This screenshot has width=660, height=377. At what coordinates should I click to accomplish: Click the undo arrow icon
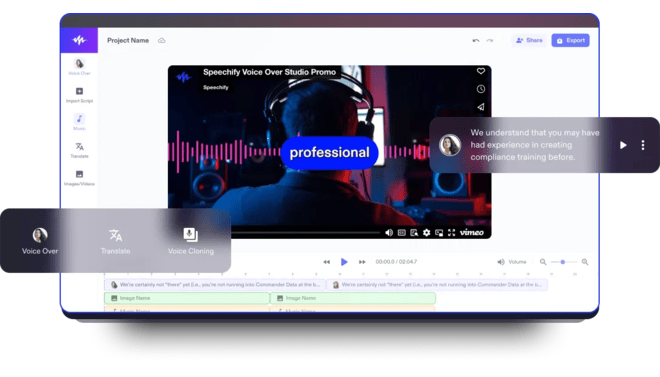click(x=476, y=40)
